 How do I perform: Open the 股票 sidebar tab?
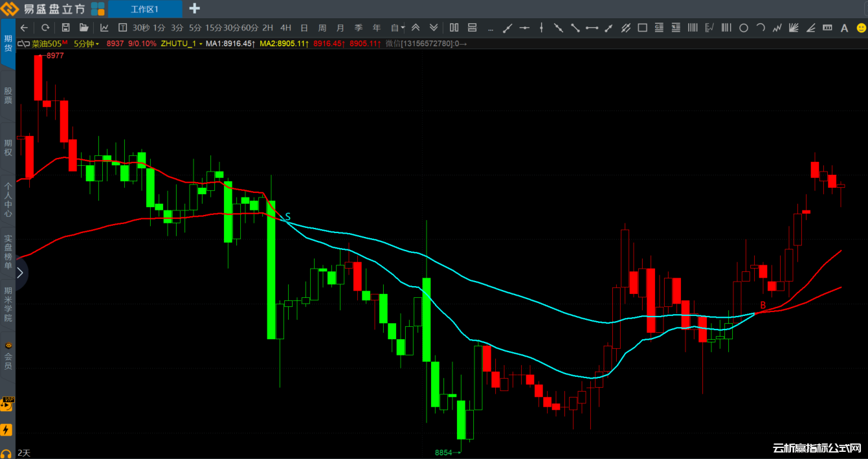[8, 96]
